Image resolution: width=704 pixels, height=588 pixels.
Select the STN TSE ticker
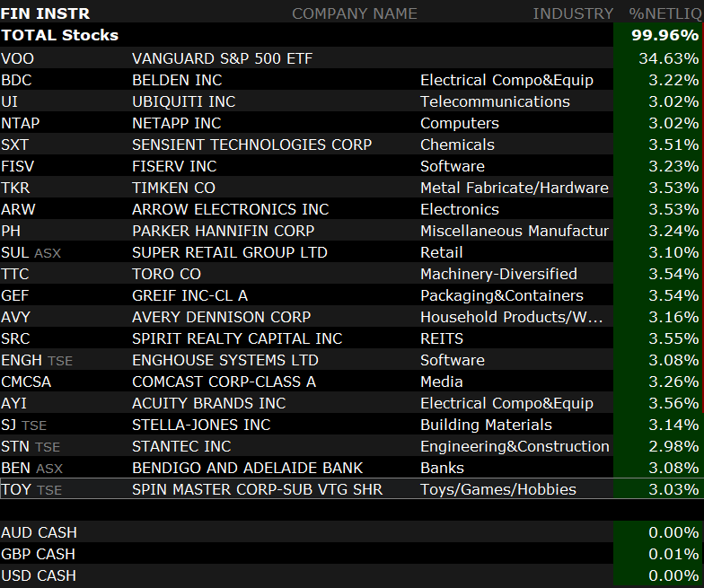click(x=31, y=446)
